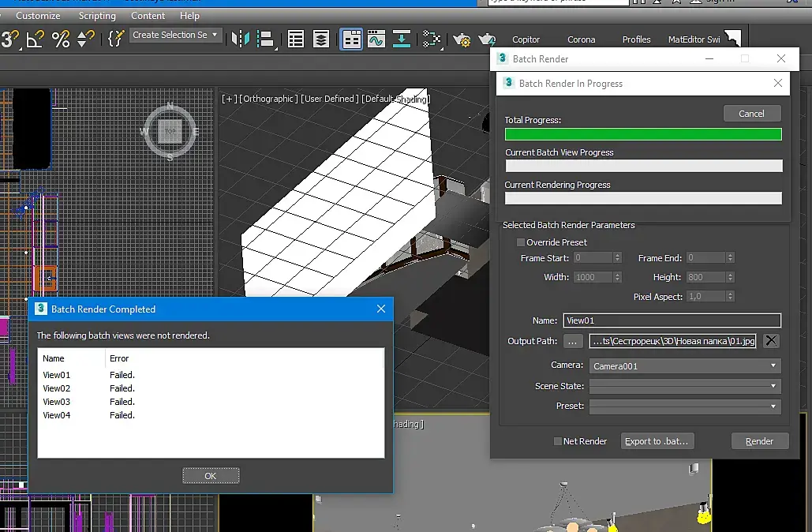This screenshot has width=812, height=532.
Task: Toggle the Angle Snap tool
Action: coord(35,39)
